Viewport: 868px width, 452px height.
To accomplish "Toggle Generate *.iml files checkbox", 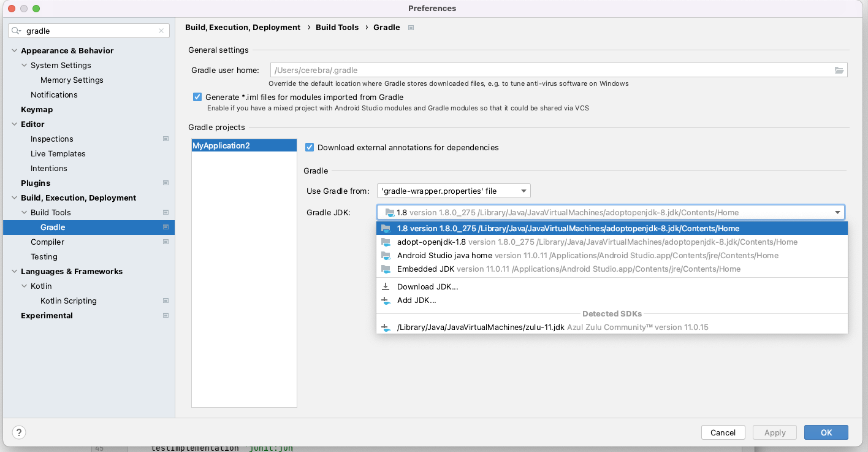I will pyautogui.click(x=197, y=97).
